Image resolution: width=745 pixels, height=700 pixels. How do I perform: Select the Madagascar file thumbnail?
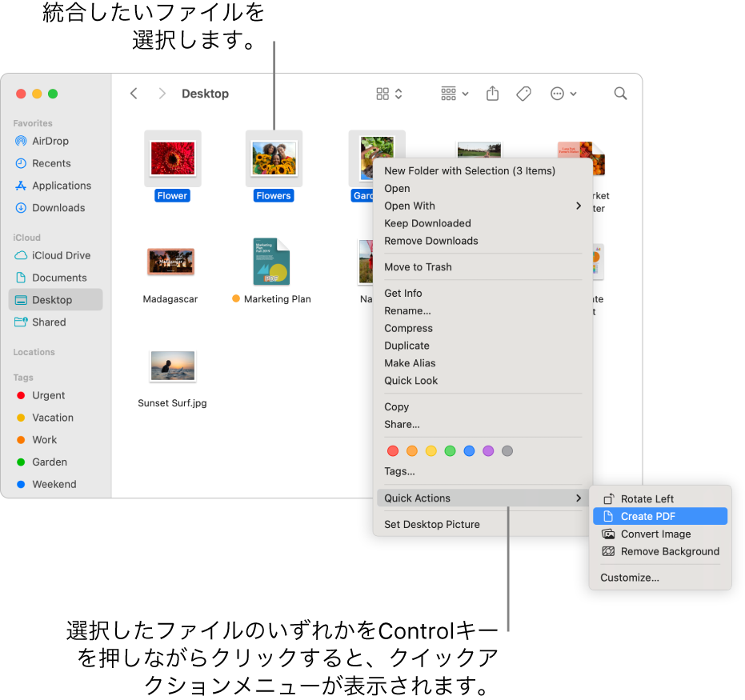pos(170,262)
